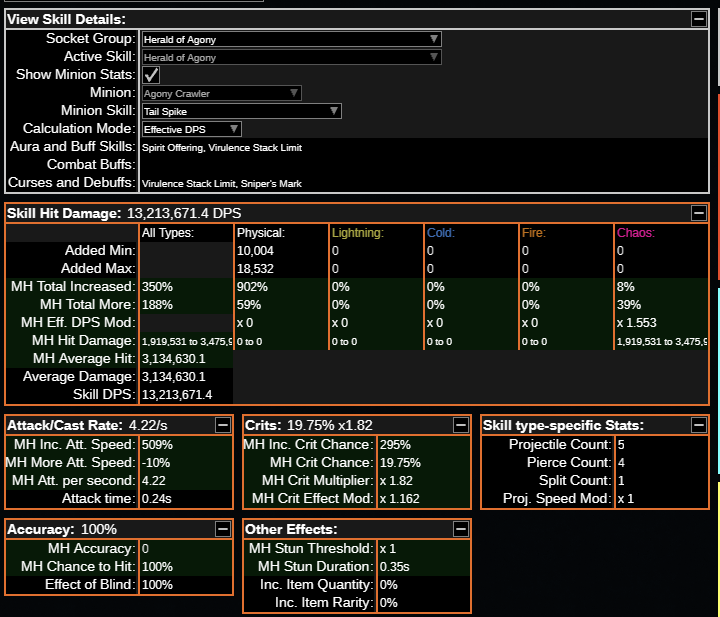The image size is (720, 617).
Task: Collapse the Attack/Cast Rate section
Action: [223, 425]
